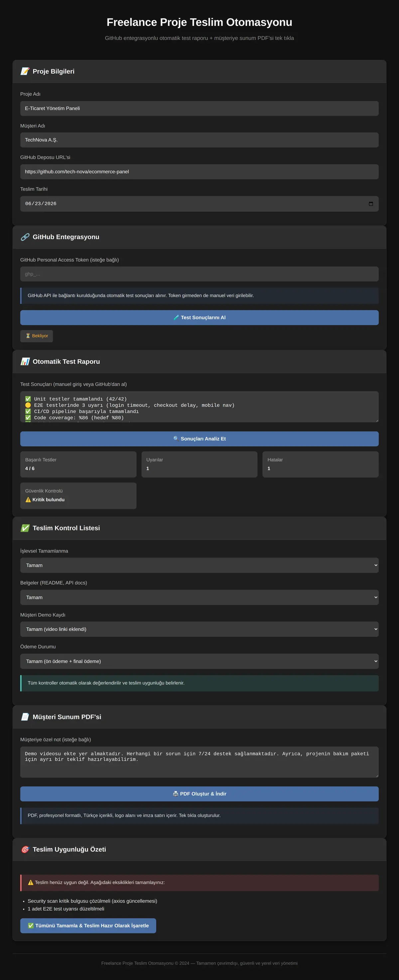Click the "Freelance Proje Teslim Otomasyonu" page title
Image resolution: width=399 pixels, height=980 pixels.
pyautogui.click(x=199, y=22)
